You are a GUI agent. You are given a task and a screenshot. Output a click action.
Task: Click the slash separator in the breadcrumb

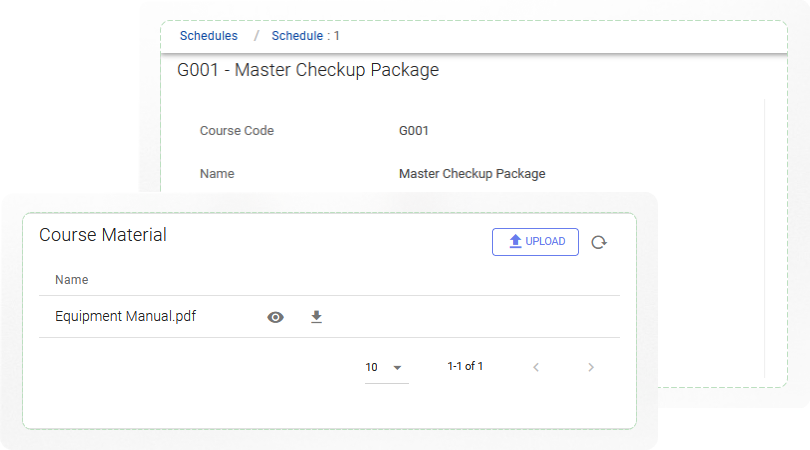point(256,36)
